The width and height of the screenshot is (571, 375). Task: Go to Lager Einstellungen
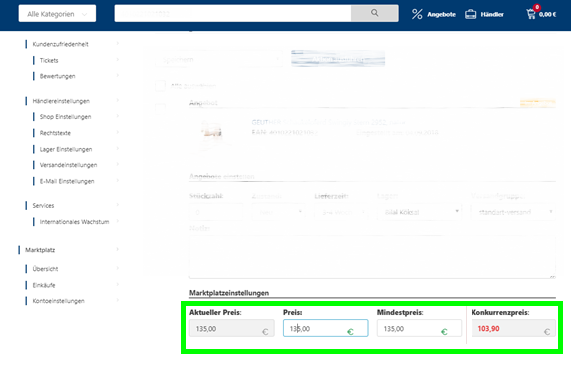pyautogui.click(x=66, y=149)
